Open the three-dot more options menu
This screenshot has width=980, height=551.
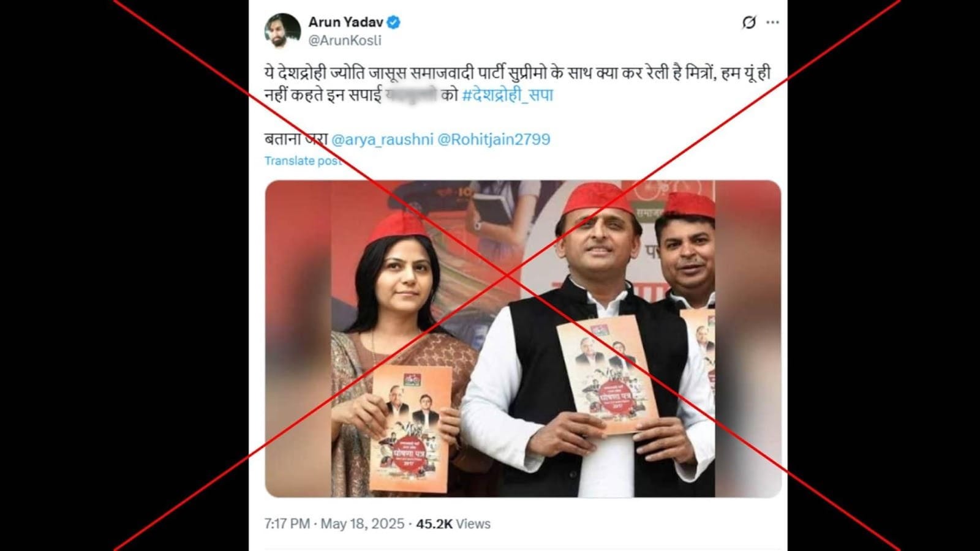[x=773, y=23]
